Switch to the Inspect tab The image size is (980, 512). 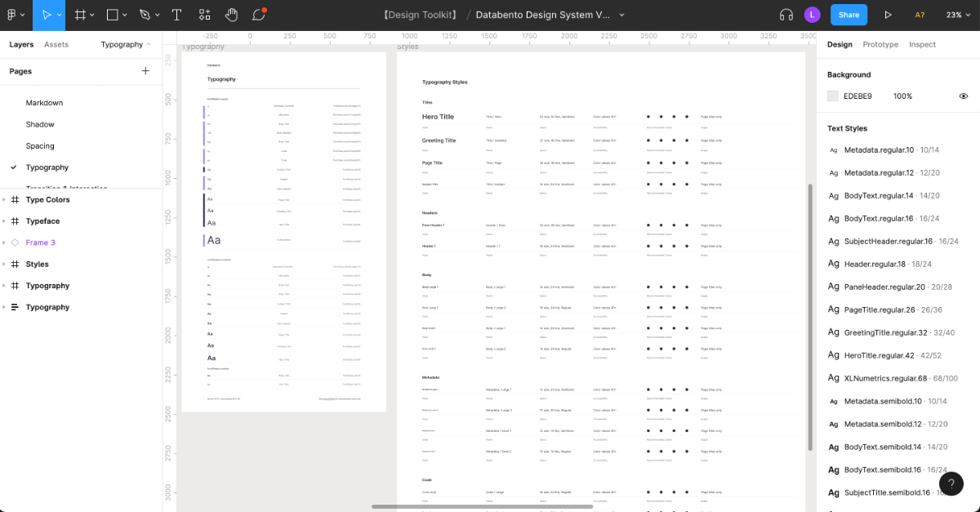pos(923,45)
